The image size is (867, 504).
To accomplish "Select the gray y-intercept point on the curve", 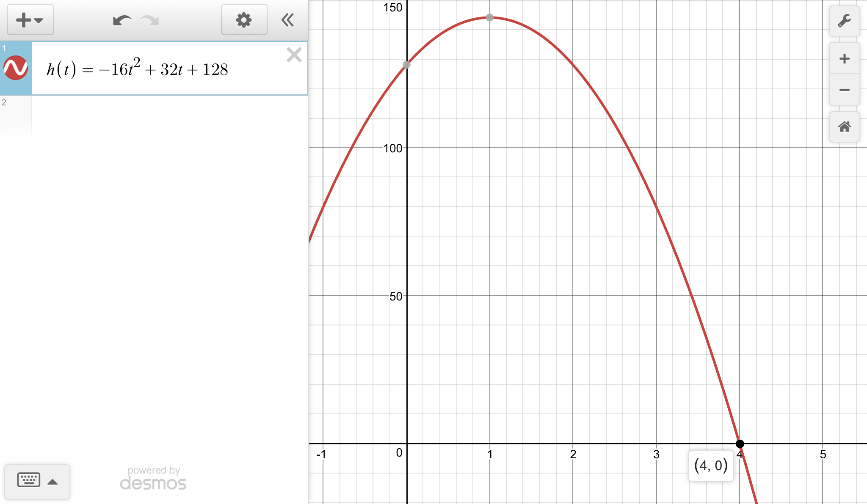I will 406,65.
